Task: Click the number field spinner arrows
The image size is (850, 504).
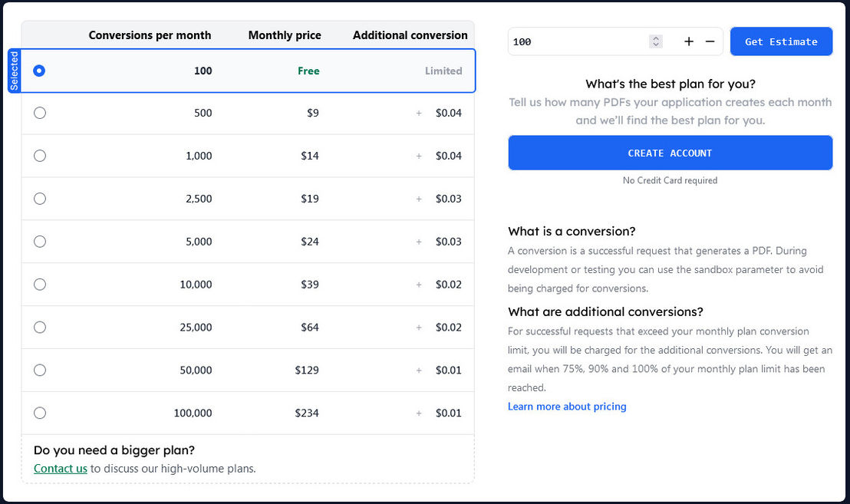Action: pos(656,41)
